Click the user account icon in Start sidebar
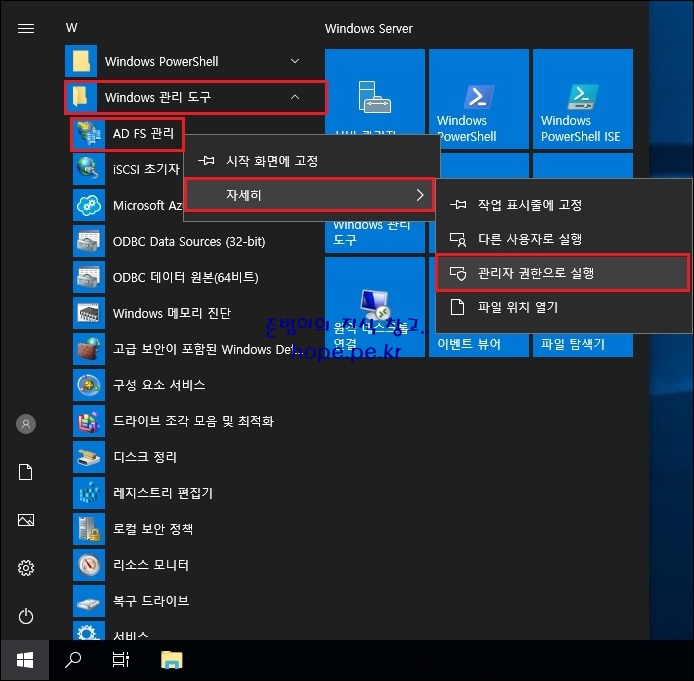 [26, 424]
